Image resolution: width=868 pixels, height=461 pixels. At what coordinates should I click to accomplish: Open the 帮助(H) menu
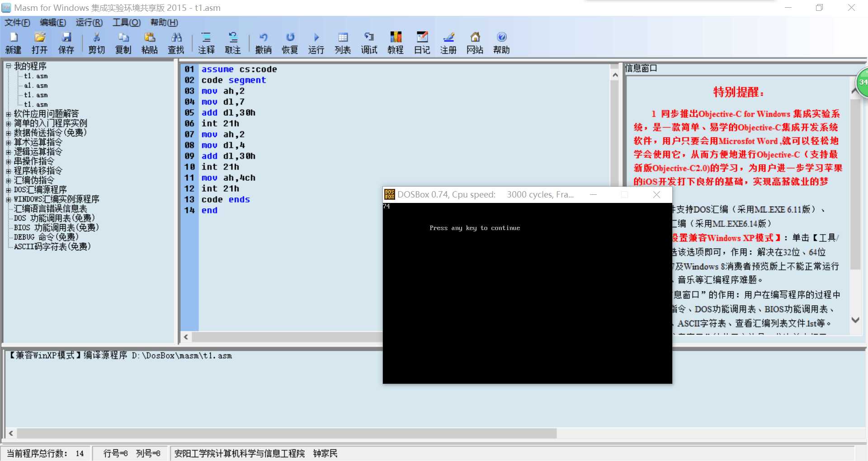tap(164, 23)
